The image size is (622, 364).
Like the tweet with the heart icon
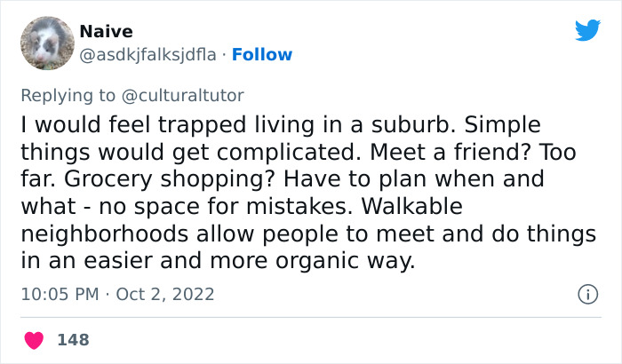tap(36, 340)
